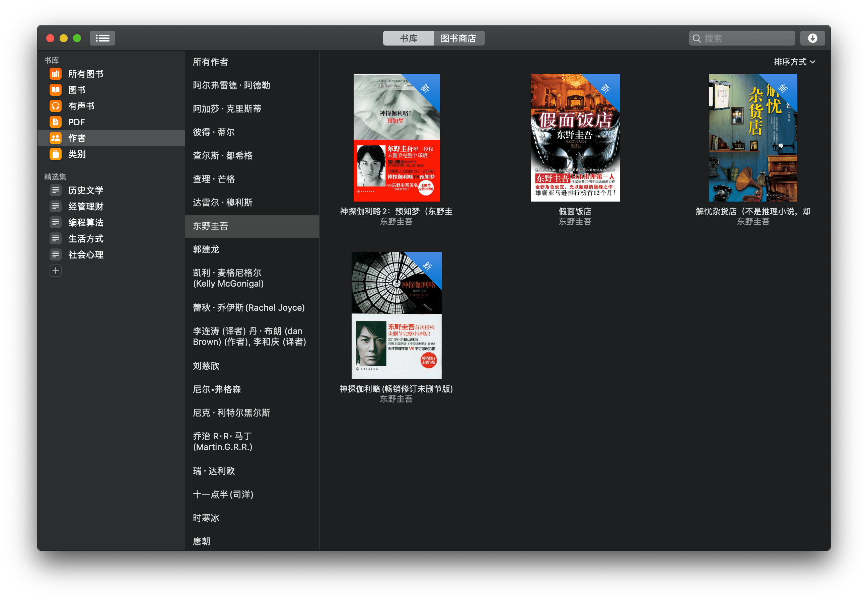Select author 东野圭吾 in list
868x600 pixels.
[252, 226]
